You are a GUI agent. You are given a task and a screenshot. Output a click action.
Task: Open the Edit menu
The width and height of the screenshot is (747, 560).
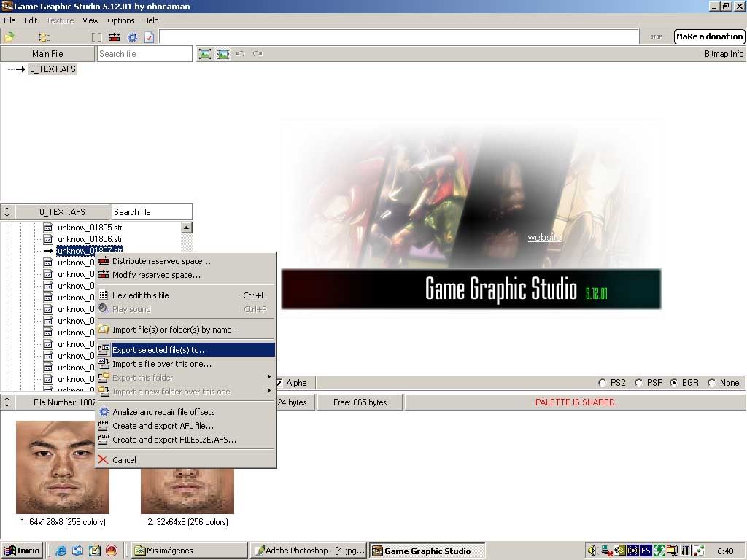(31, 20)
